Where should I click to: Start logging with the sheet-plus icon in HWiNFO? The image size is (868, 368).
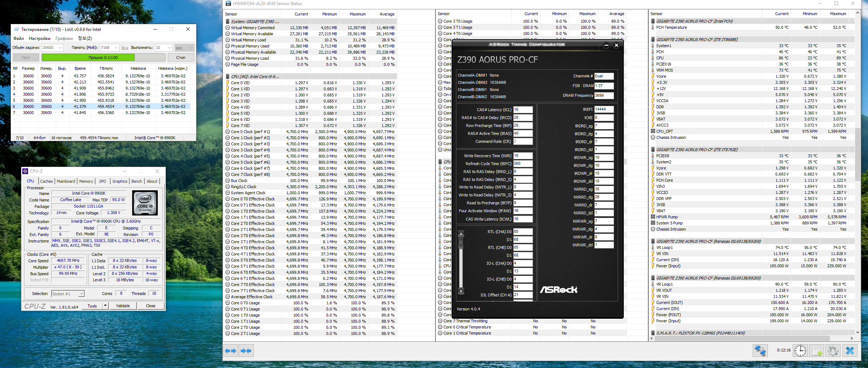coord(817,350)
